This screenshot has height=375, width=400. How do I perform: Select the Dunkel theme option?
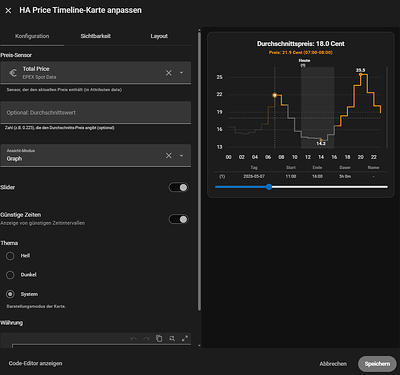[10, 275]
